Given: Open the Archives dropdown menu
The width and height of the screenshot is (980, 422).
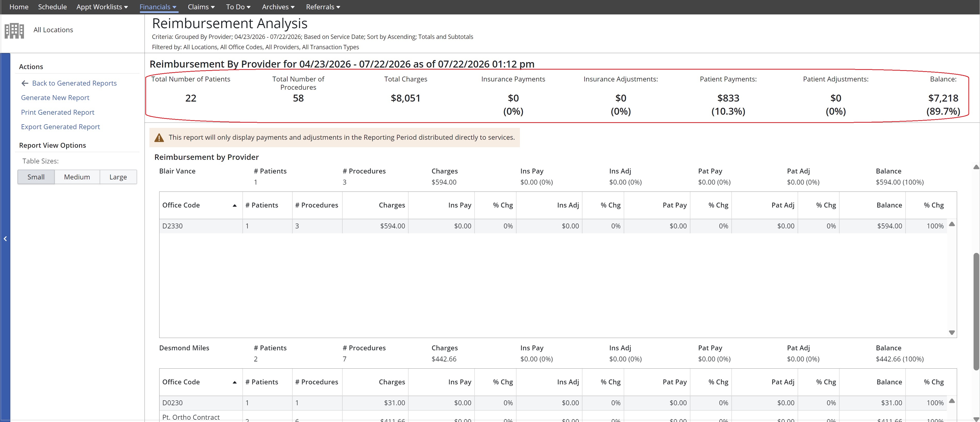Looking at the screenshot, I should (278, 7).
